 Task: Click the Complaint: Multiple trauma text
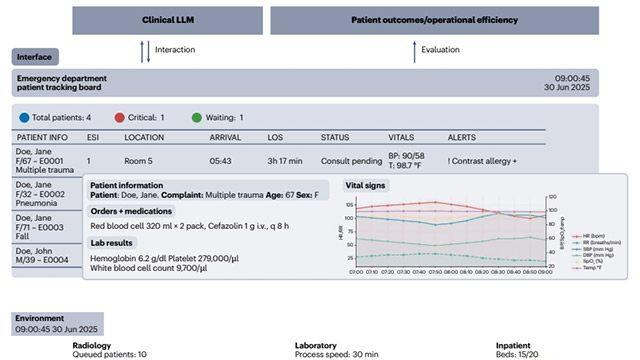pyautogui.click(x=212, y=195)
